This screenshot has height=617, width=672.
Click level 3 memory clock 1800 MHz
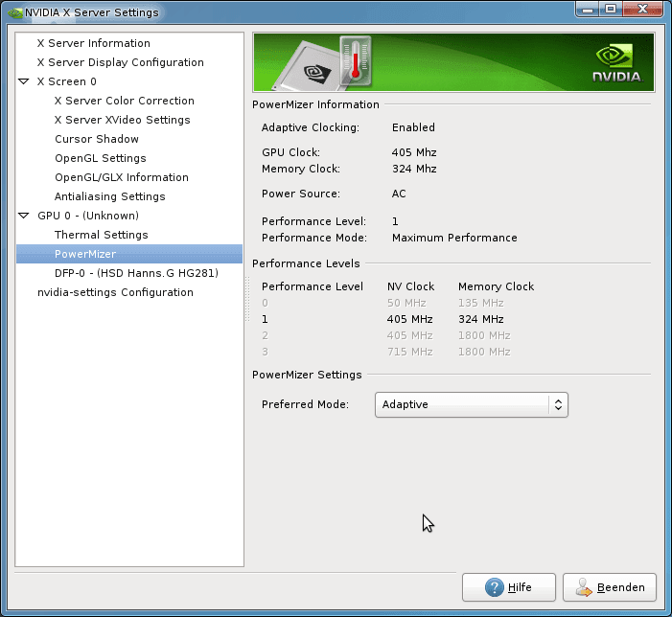click(484, 352)
